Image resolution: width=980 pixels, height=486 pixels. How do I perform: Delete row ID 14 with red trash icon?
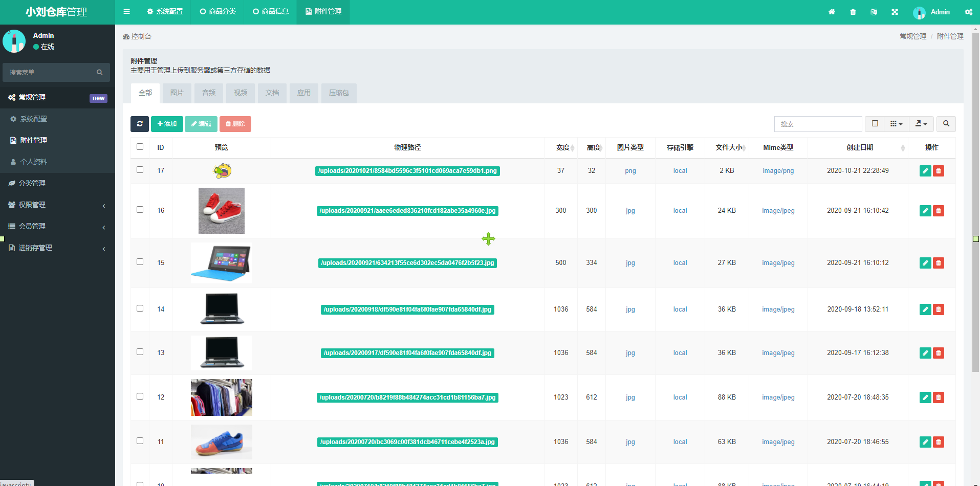(939, 310)
